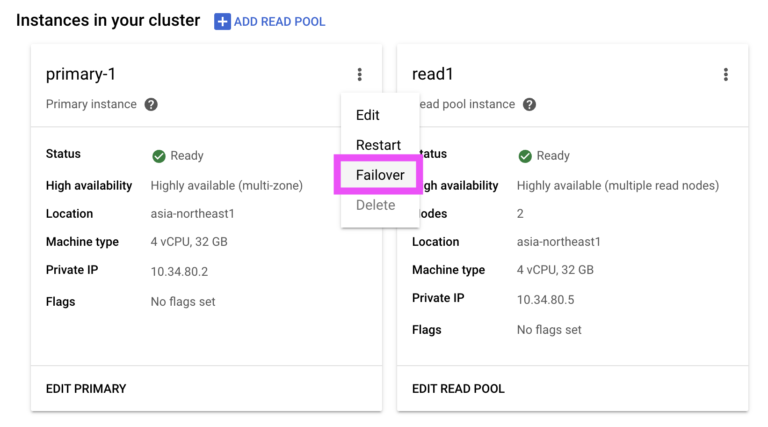This screenshot has height=427, width=768.
Task: Click the read1 instance title
Action: (x=432, y=74)
